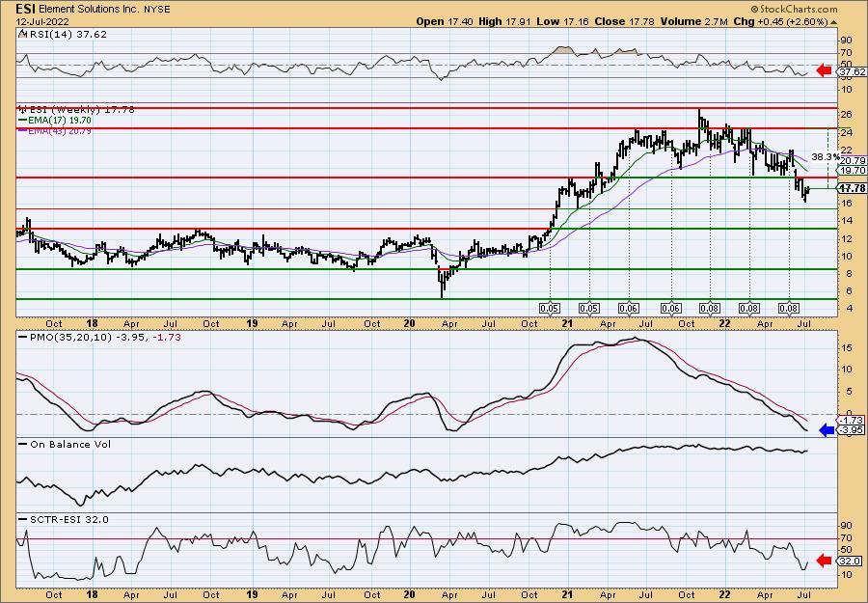Click the -1.73 PMO signal value tag
The width and height of the screenshot is (868, 603).
coord(853,421)
